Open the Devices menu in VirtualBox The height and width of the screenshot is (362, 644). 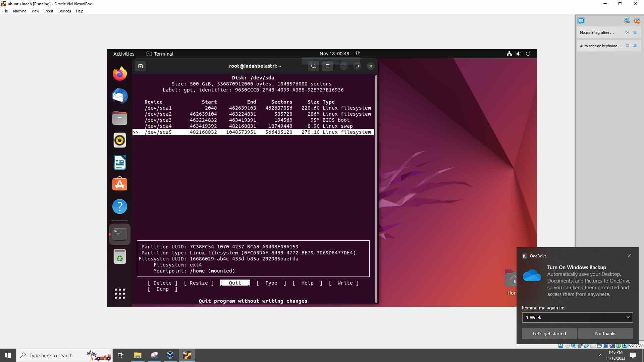[64, 11]
